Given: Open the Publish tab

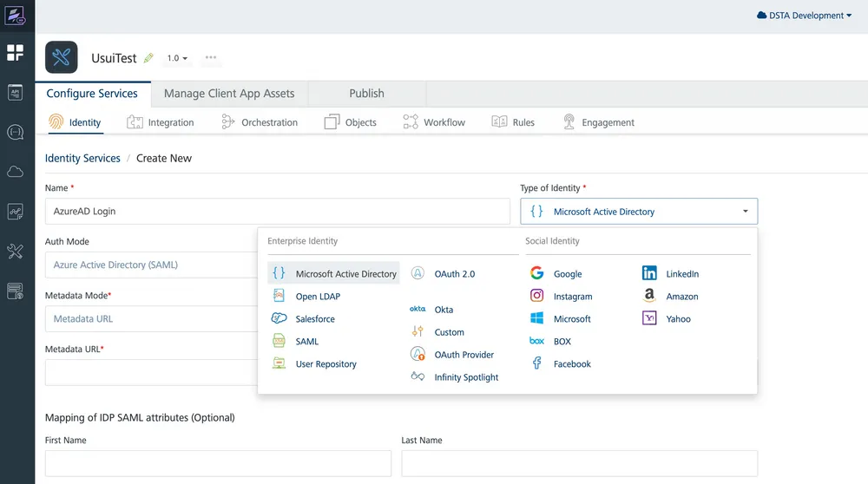Looking at the screenshot, I should click(x=366, y=94).
